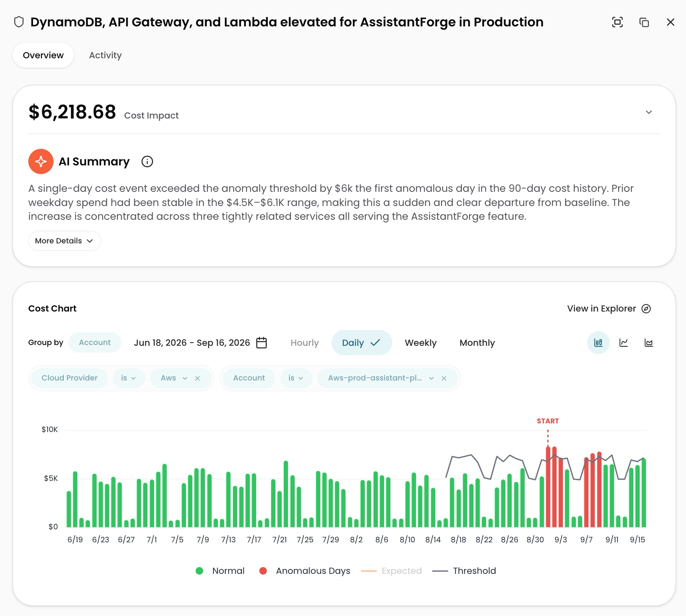Screen dimensions: 686x616
Task: Click the red Anomalous Days legend dot
Action: pyautogui.click(x=263, y=571)
